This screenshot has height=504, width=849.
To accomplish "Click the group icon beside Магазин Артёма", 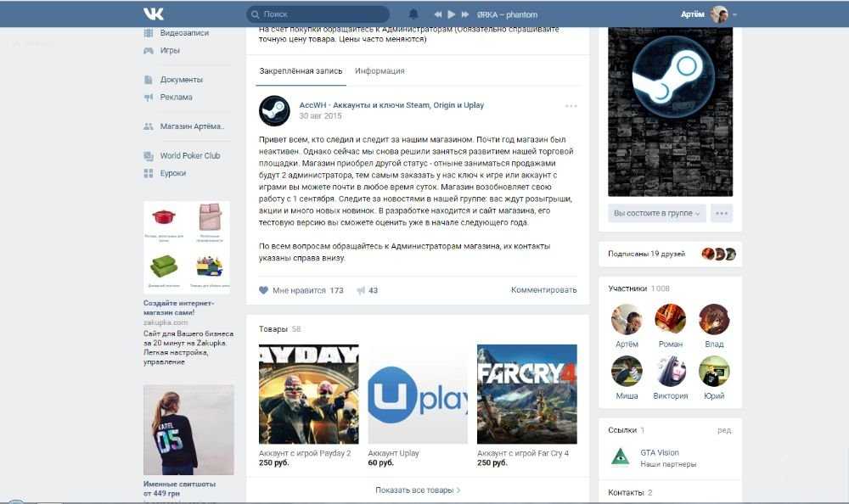I will [x=149, y=126].
